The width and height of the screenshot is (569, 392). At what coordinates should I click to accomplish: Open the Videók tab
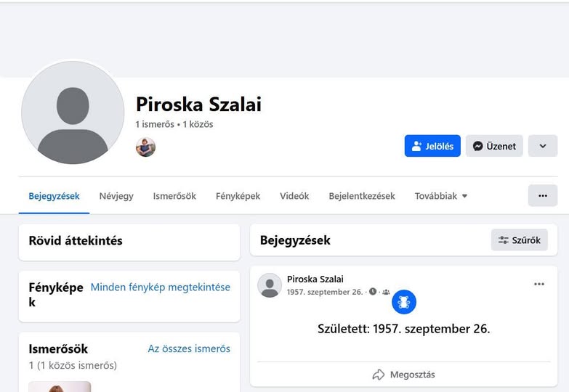coord(294,196)
